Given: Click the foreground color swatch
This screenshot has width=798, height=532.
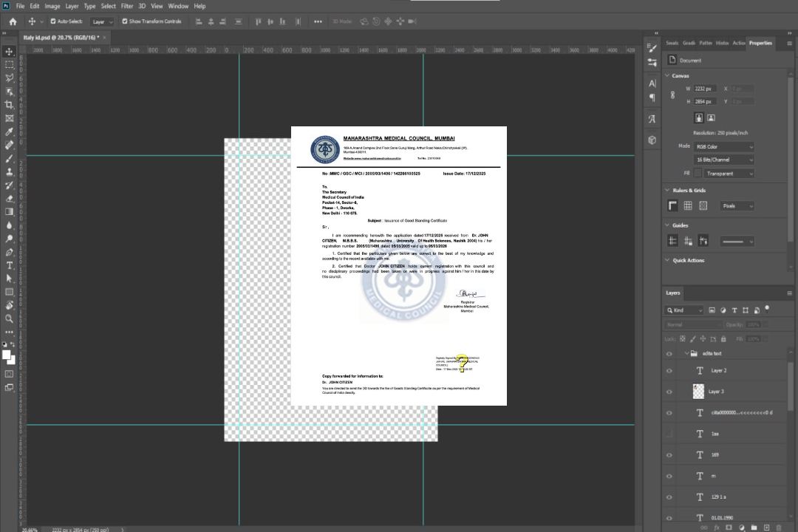Looking at the screenshot, I should 7,355.
